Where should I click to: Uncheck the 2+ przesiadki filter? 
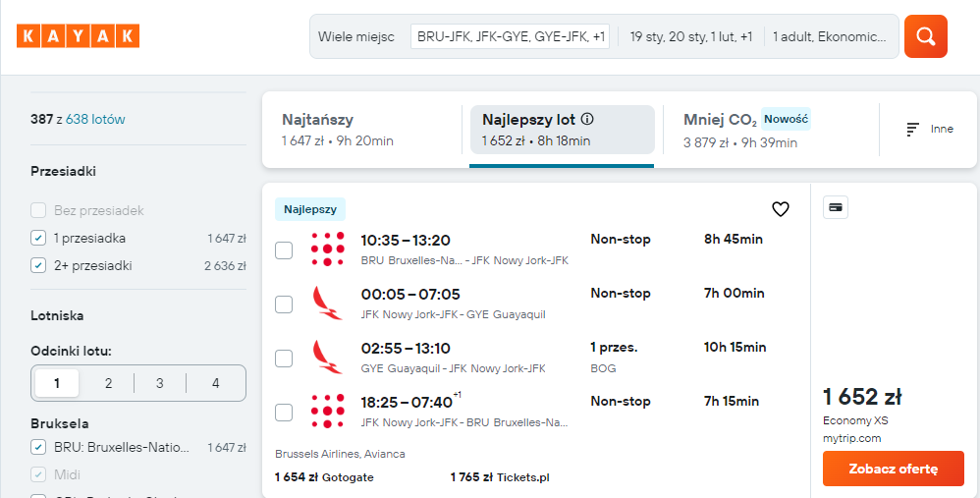[38, 265]
